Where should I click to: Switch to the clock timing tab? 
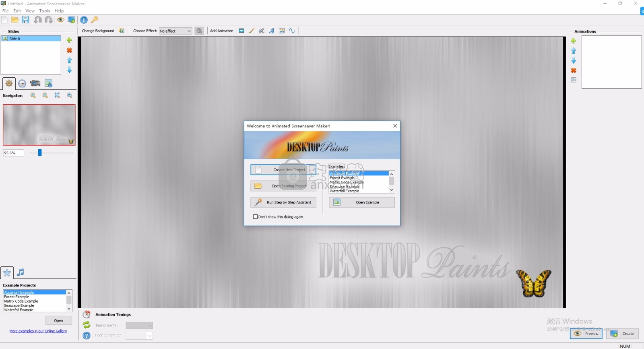pyautogui.click(x=22, y=83)
